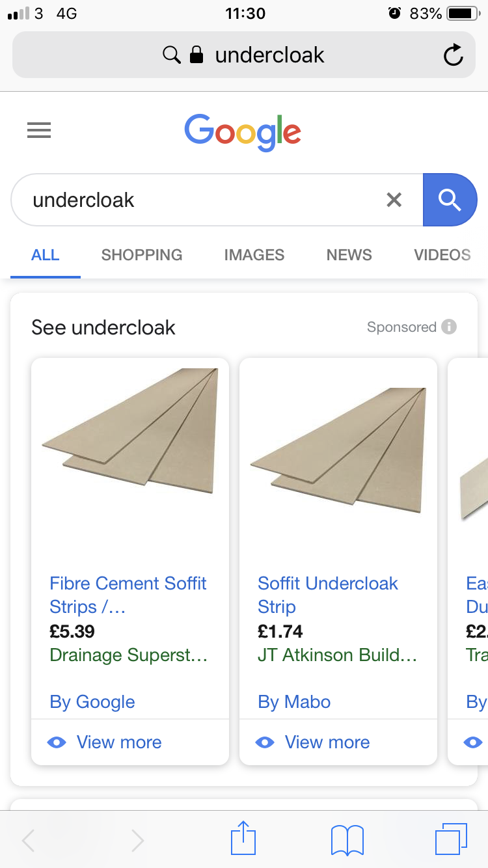Image resolution: width=488 pixels, height=868 pixels.
Task: Click the Google logo
Action: point(243,132)
